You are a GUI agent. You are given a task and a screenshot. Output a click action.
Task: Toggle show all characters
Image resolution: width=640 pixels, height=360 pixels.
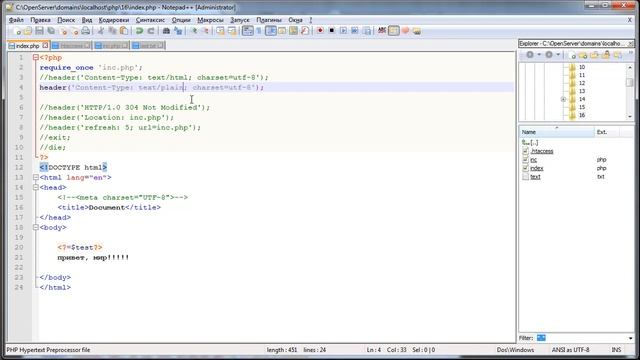259,31
